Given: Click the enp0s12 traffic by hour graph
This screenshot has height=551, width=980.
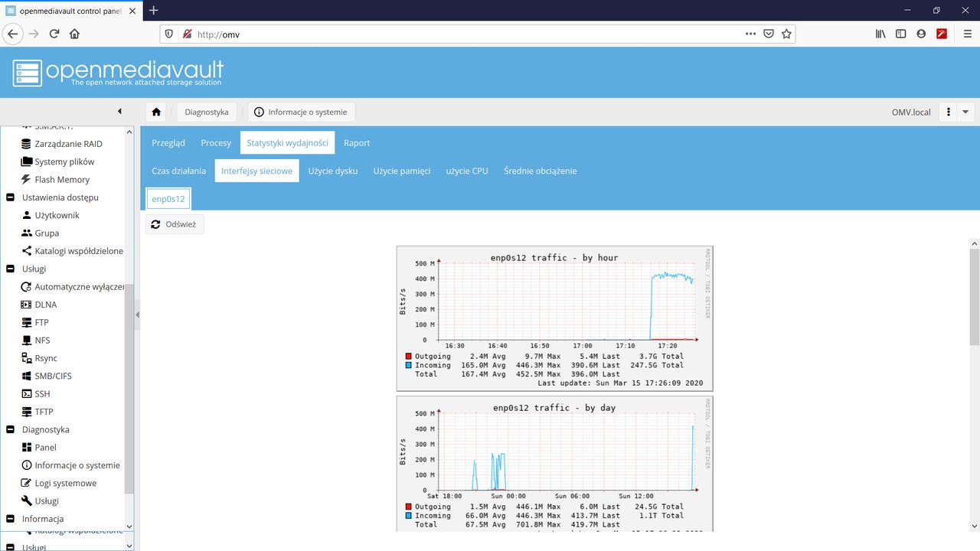Looking at the screenshot, I should (554, 318).
